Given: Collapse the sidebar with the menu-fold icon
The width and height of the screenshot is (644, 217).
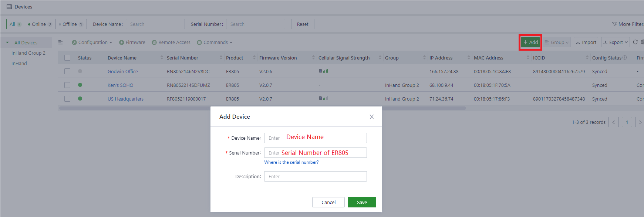Looking at the screenshot, I should pos(60,43).
